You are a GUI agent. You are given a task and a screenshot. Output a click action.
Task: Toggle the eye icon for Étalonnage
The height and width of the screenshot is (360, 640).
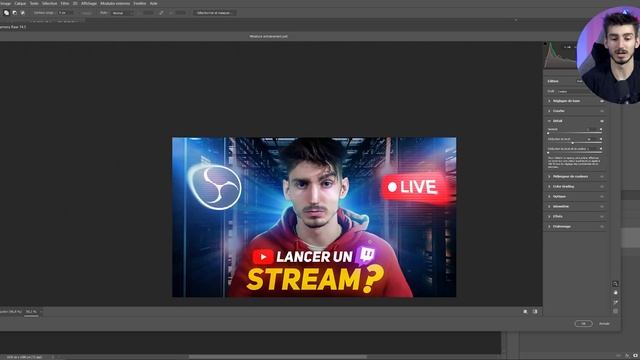[x=602, y=227]
